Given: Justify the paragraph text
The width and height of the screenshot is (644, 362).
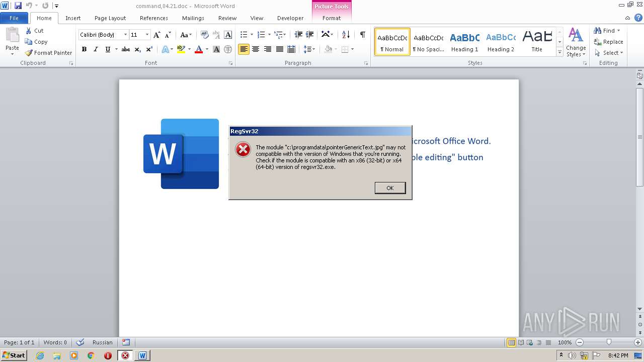Looking at the screenshot, I should [279, 49].
